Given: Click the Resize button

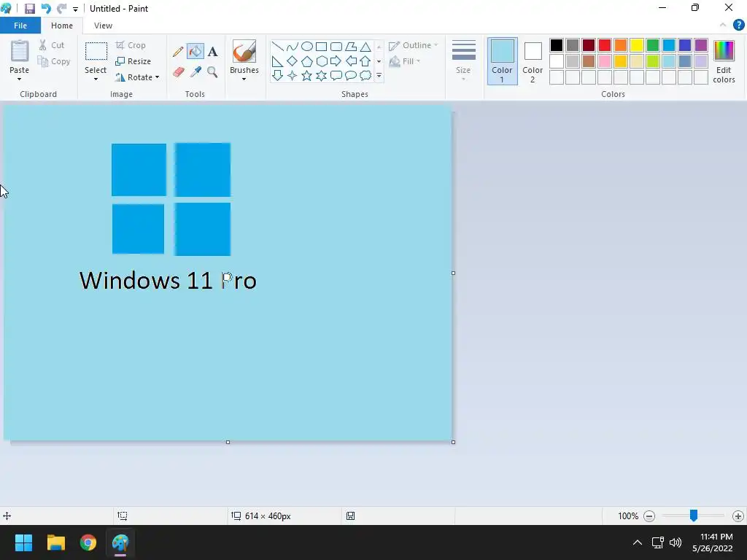Looking at the screenshot, I should pos(133,61).
